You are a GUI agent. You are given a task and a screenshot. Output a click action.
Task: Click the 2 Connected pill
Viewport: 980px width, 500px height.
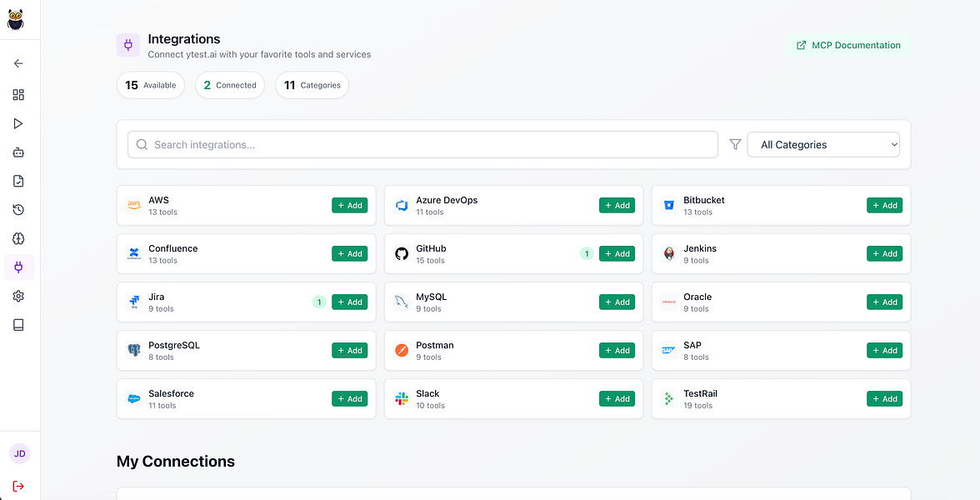(x=230, y=85)
